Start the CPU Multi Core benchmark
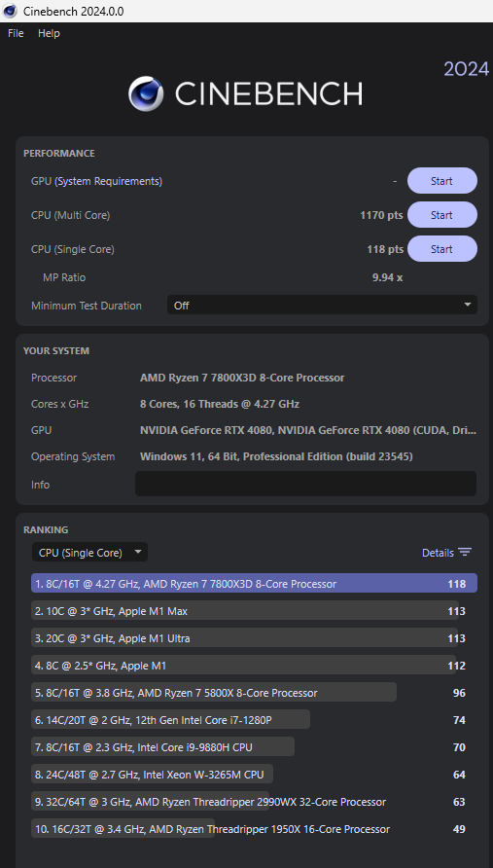 point(442,215)
